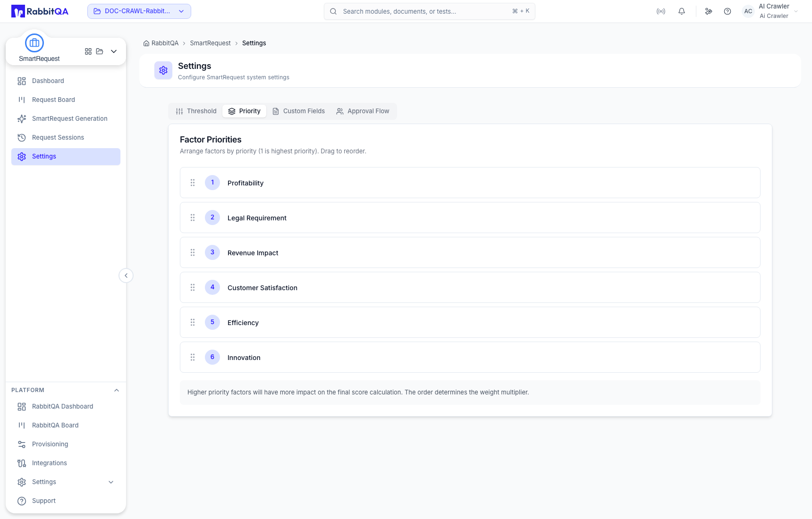
Task: Click the drag handle for Customer Satisfaction
Action: [193, 287]
